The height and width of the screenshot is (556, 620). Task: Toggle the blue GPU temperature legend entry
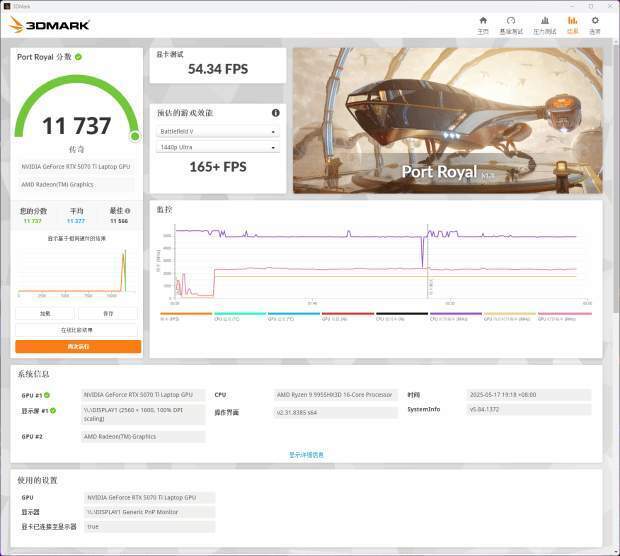click(x=294, y=316)
